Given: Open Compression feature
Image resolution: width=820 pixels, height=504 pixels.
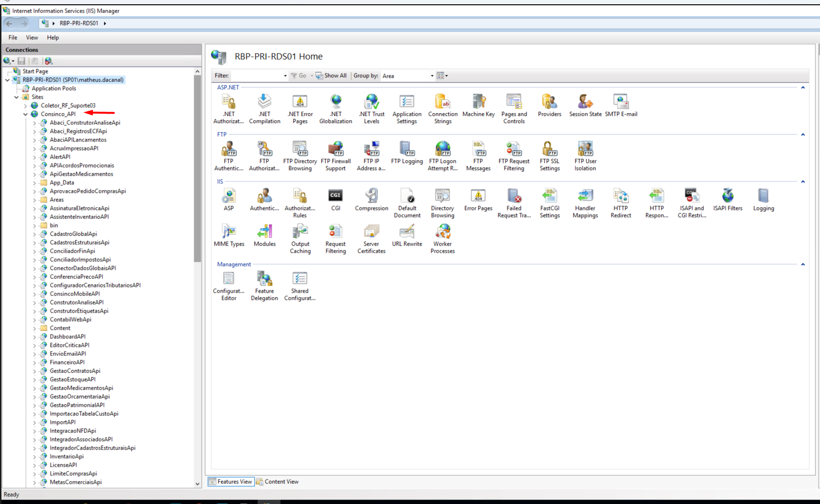Looking at the screenshot, I should point(371,199).
